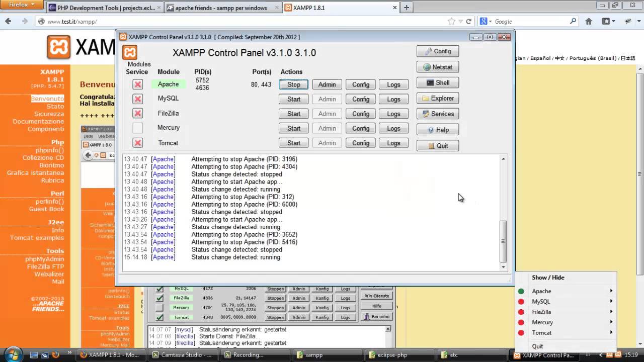
Task: Bookmark this page with the star icon
Action: point(451,22)
